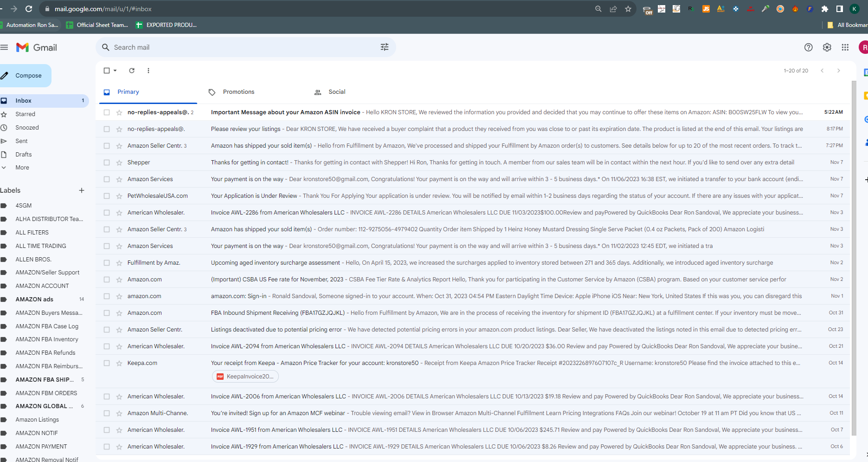Open the AMAZON ads label
Viewport: 868px width, 462px height.
click(34, 299)
